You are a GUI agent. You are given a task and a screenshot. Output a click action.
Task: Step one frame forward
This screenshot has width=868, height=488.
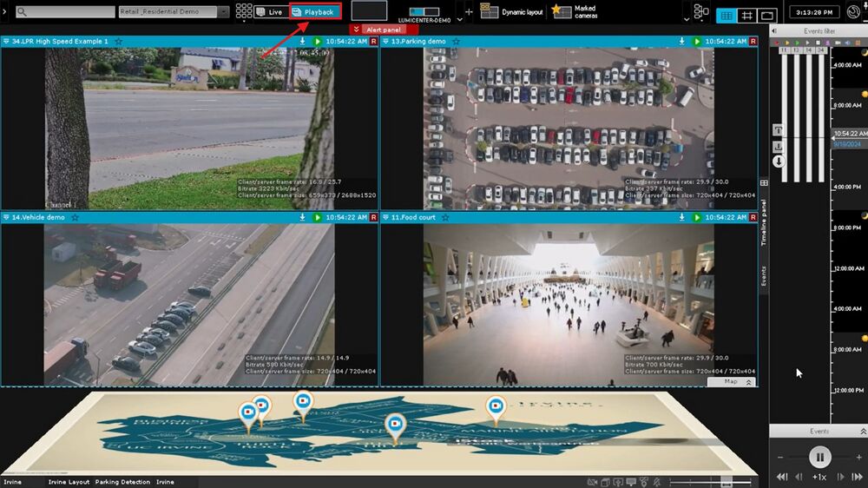pos(839,477)
